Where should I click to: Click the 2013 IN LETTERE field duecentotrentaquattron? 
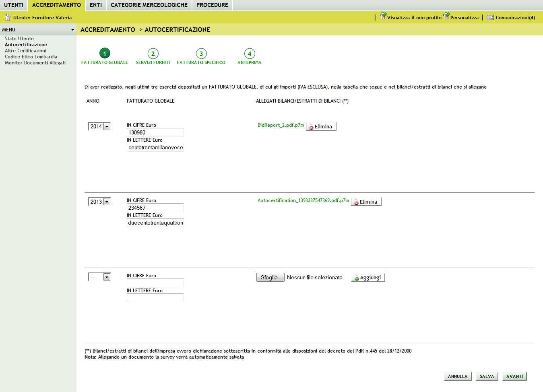click(155, 223)
